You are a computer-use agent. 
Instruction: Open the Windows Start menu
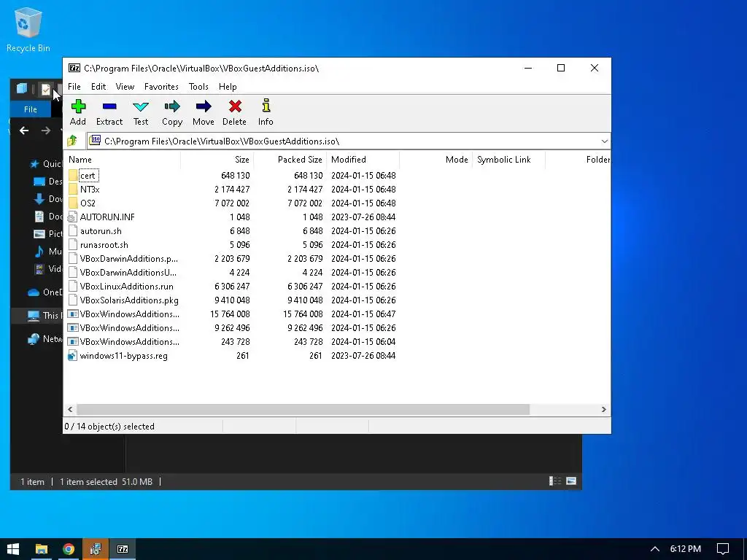click(x=13, y=549)
